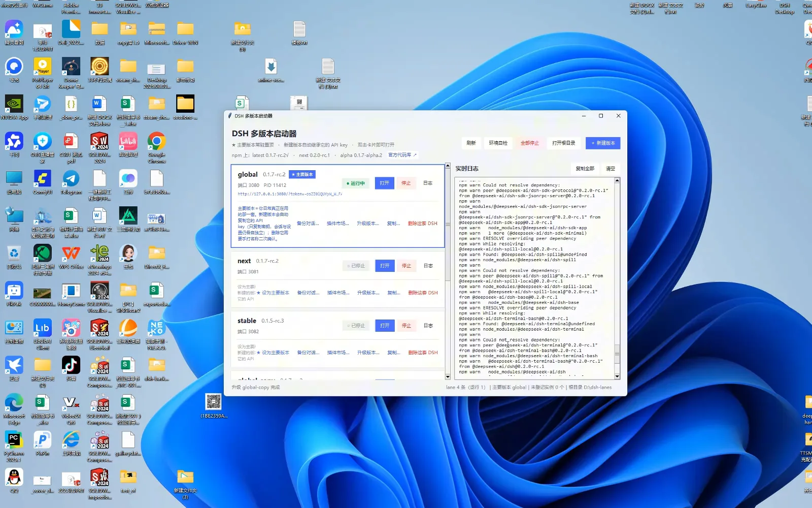Open the WPS Office desktop icon
The height and width of the screenshot is (508, 812).
[71, 257]
